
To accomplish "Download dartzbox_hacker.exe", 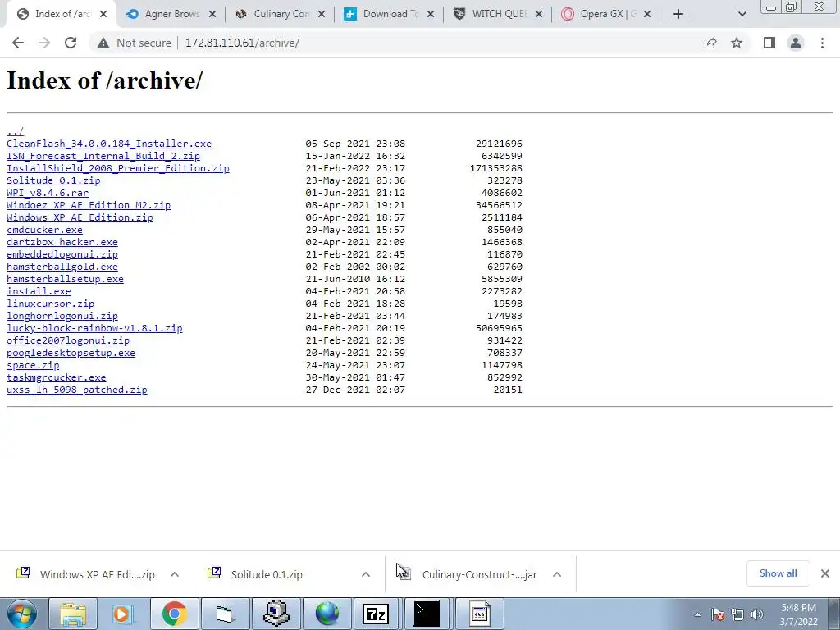I will (x=62, y=242).
